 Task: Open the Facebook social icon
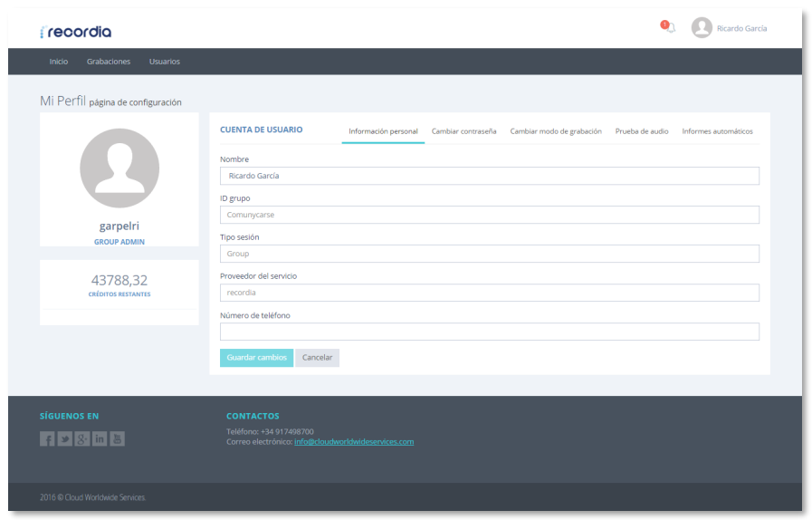[x=47, y=439]
